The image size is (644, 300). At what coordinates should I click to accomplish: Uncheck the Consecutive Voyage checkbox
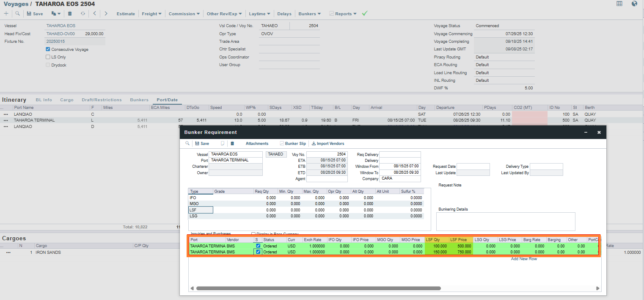point(48,50)
